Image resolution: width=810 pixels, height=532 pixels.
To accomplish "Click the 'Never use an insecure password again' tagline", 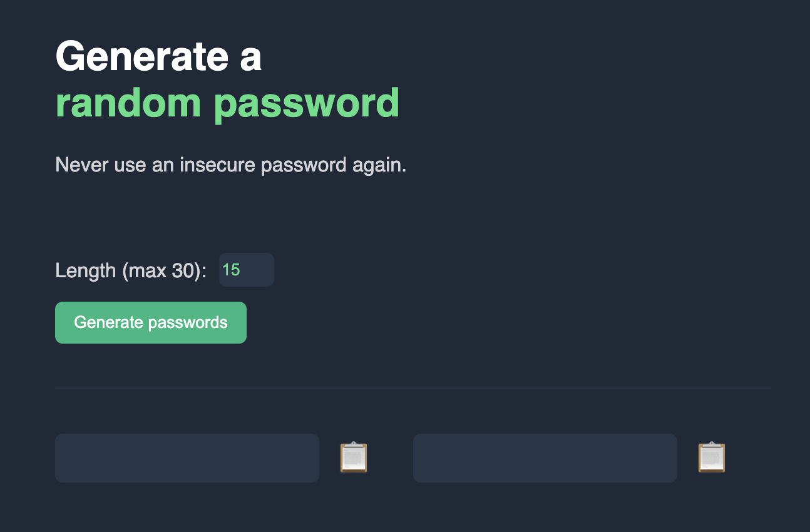I will coord(231,165).
